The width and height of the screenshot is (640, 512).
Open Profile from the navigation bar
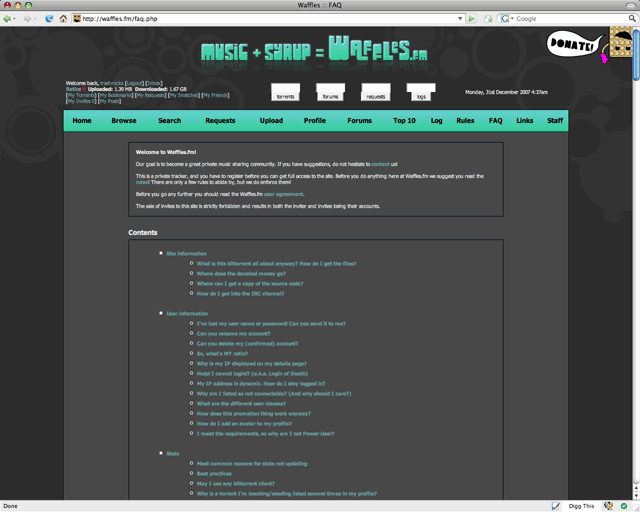click(x=315, y=120)
